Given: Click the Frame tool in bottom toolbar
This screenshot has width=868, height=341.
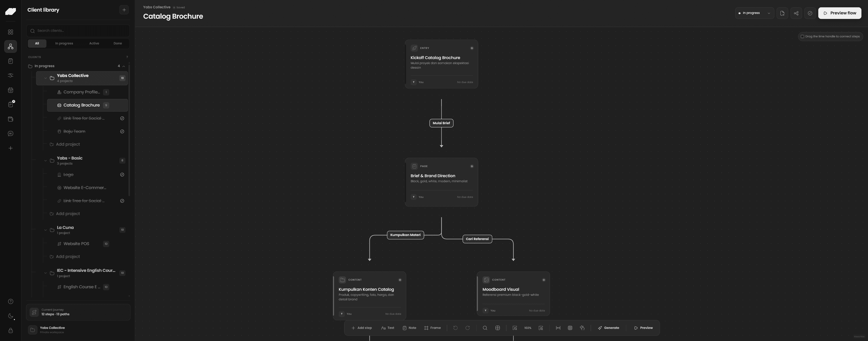Looking at the screenshot, I should click(x=432, y=328).
